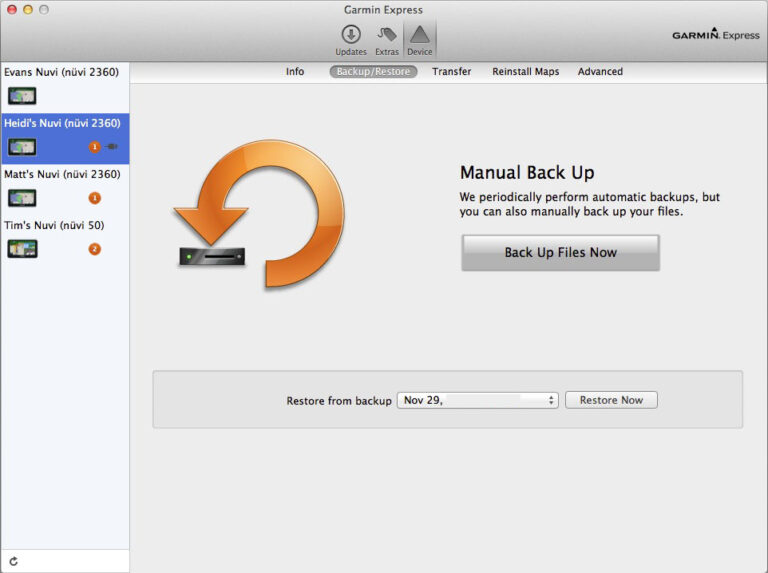Switch to the Info tab
The image size is (768, 573).
[295, 72]
